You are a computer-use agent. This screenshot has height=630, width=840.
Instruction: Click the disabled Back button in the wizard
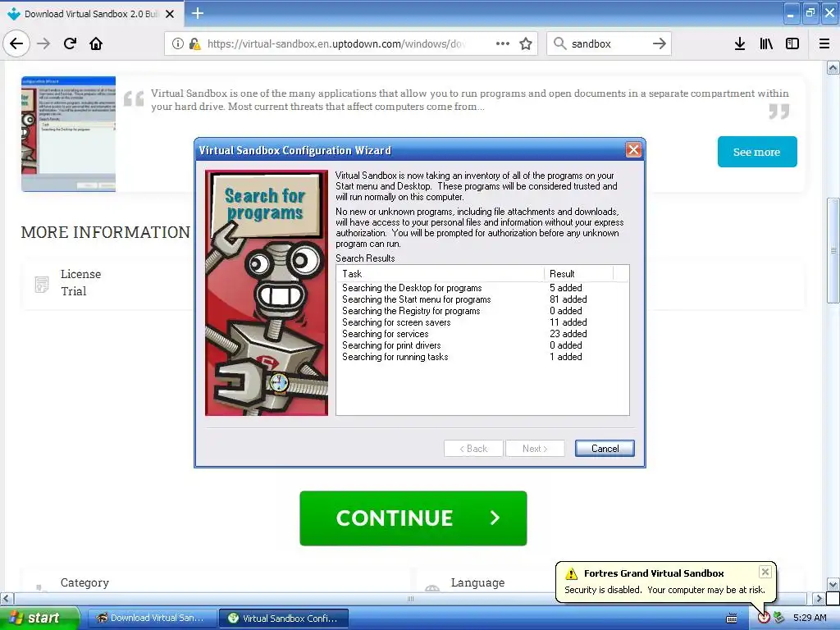click(x=473, y=449)
